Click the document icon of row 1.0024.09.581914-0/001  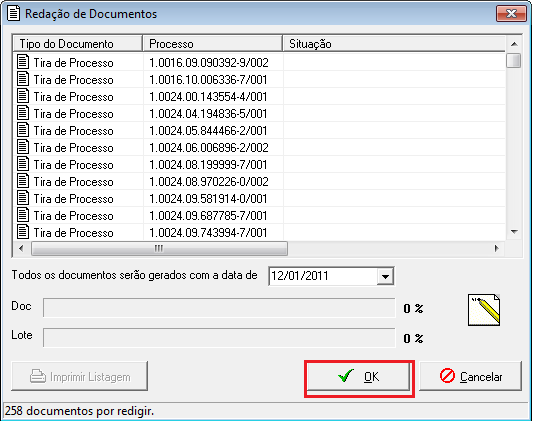tap(23, 198)
